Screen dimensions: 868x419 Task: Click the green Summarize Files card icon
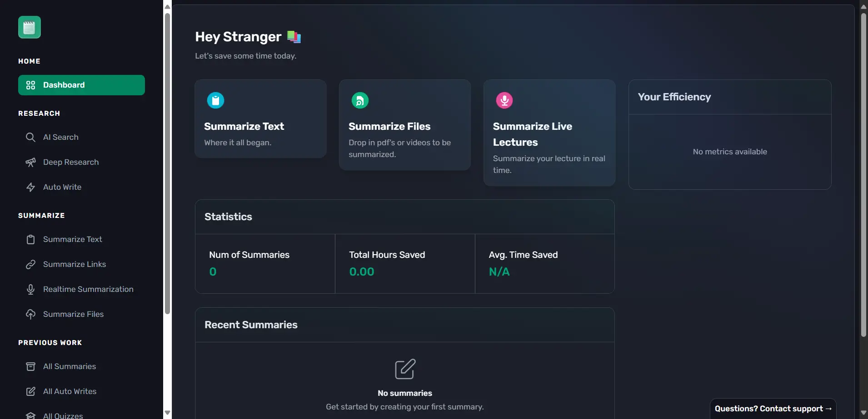(360, 100)
